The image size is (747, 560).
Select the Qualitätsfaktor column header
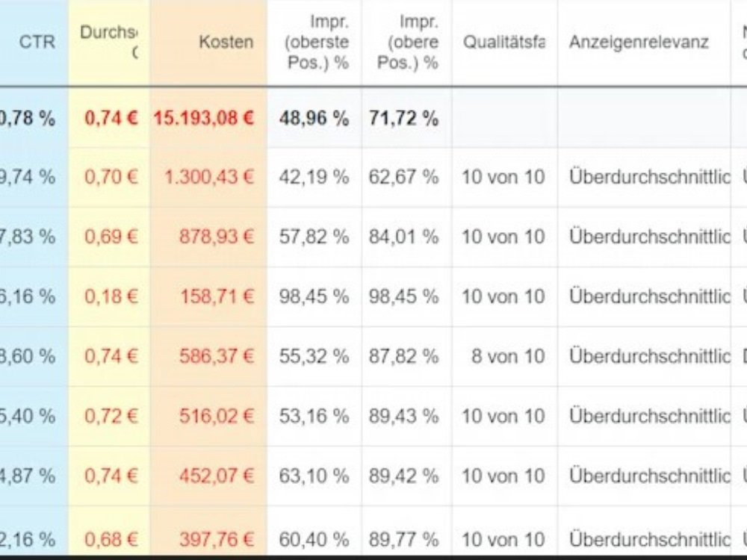(x=504, y=42)
